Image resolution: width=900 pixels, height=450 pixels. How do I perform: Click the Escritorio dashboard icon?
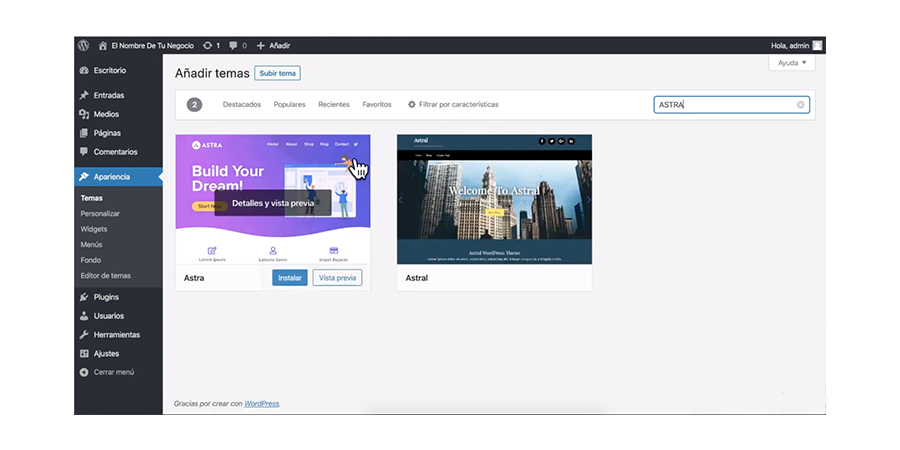(x=84, y=71)
